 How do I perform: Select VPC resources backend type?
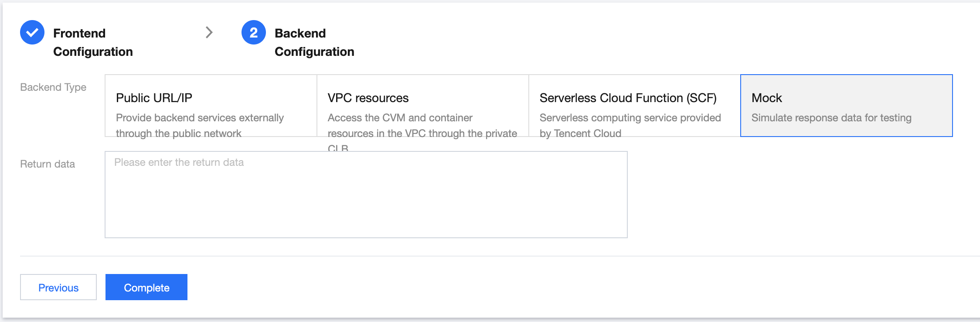coord(422,105)
